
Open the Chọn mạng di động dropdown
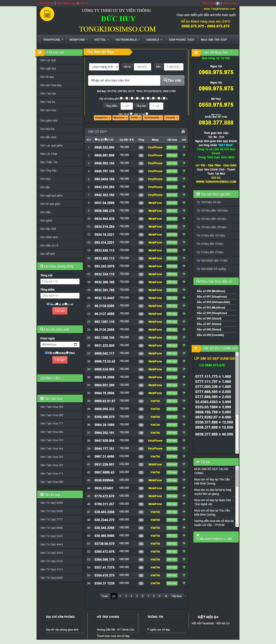tap(103, 67)
